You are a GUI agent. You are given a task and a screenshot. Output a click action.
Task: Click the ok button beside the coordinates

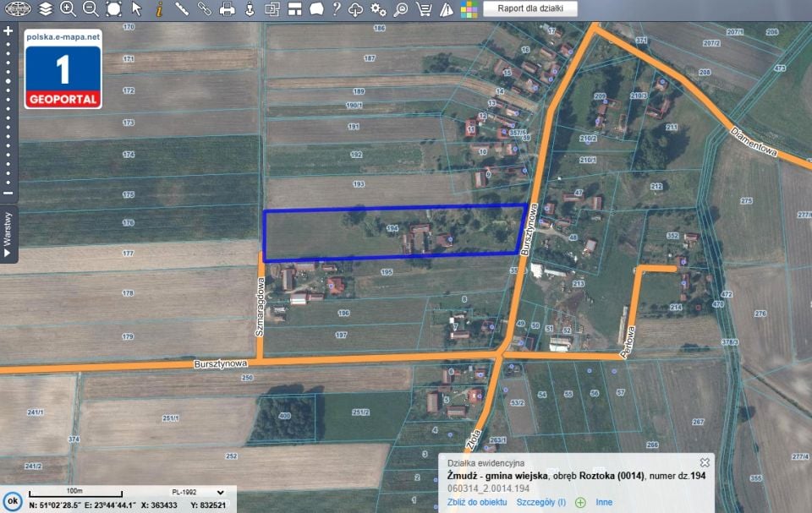(13, 501)
